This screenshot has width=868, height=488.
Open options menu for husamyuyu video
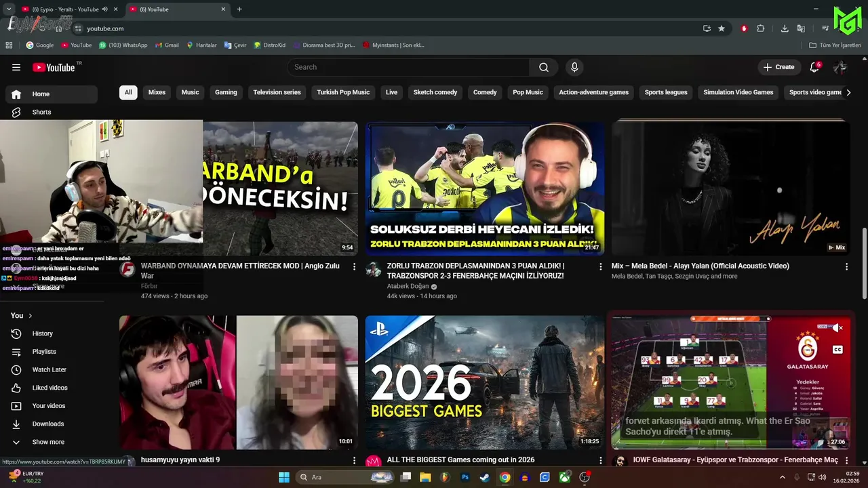tap(354, 461)
